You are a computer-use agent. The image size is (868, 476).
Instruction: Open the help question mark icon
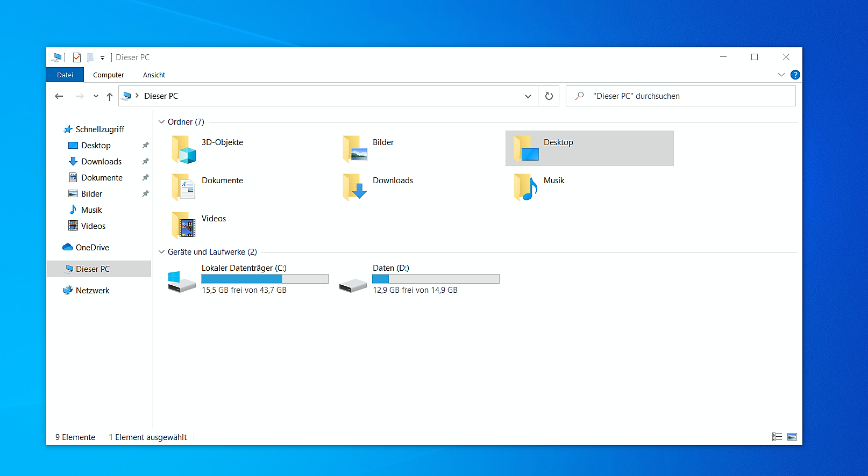795,75
